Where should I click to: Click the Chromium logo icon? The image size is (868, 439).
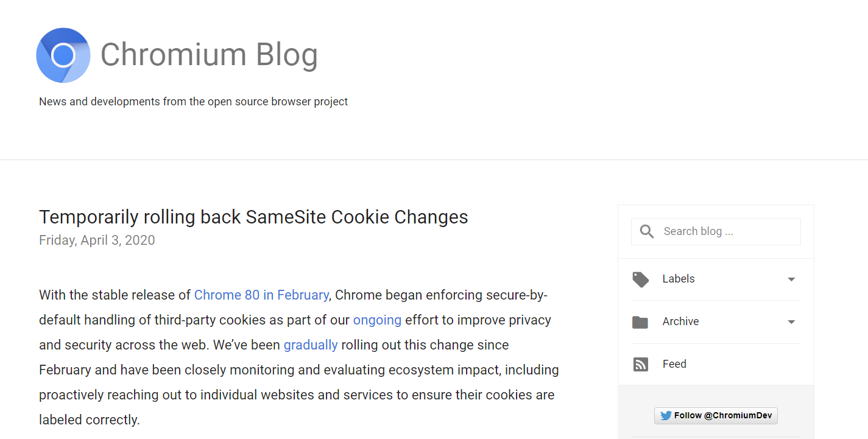click(63, 55)
